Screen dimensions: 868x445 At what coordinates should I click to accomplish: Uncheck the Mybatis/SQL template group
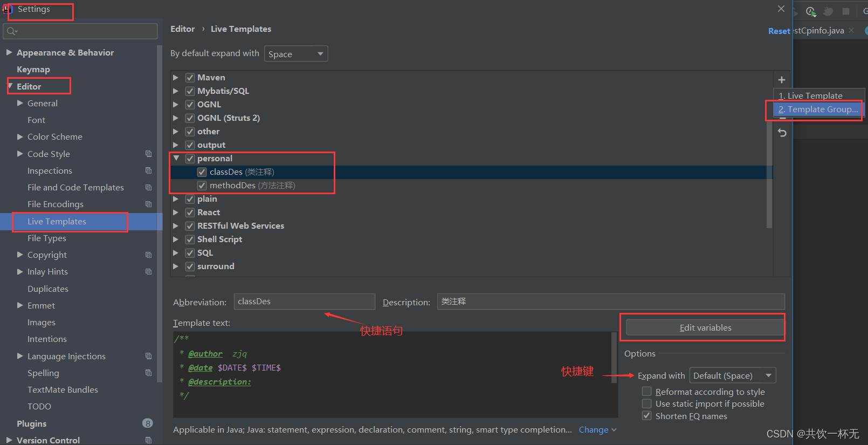click(190, 91)
